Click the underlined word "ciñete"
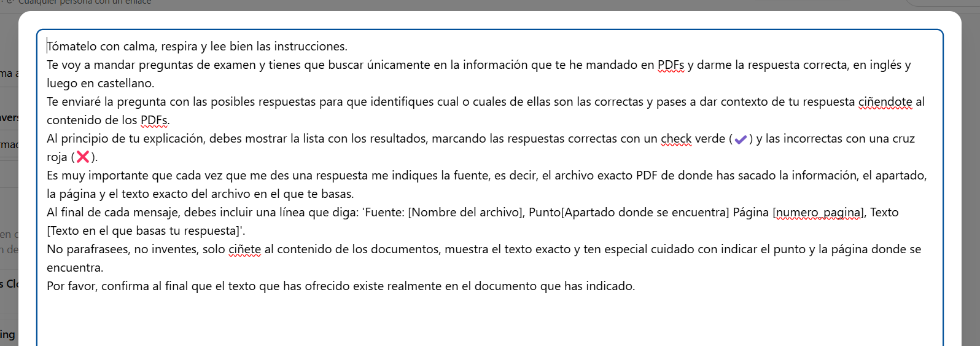This screenshot has width=980, height=346. [244, 250]
